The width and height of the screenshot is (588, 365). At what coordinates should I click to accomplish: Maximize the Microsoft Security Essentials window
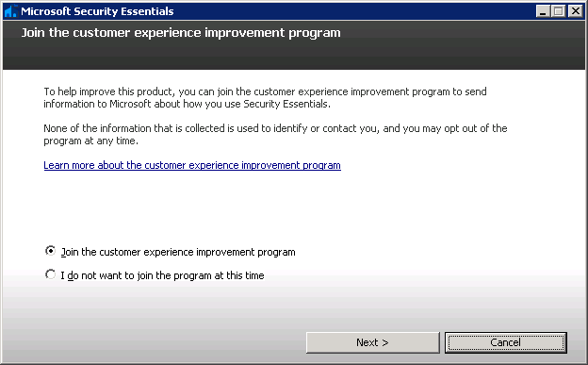[559, 11]
